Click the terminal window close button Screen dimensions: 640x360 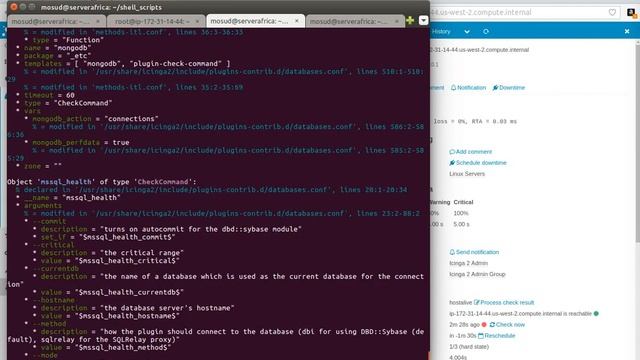13,7
